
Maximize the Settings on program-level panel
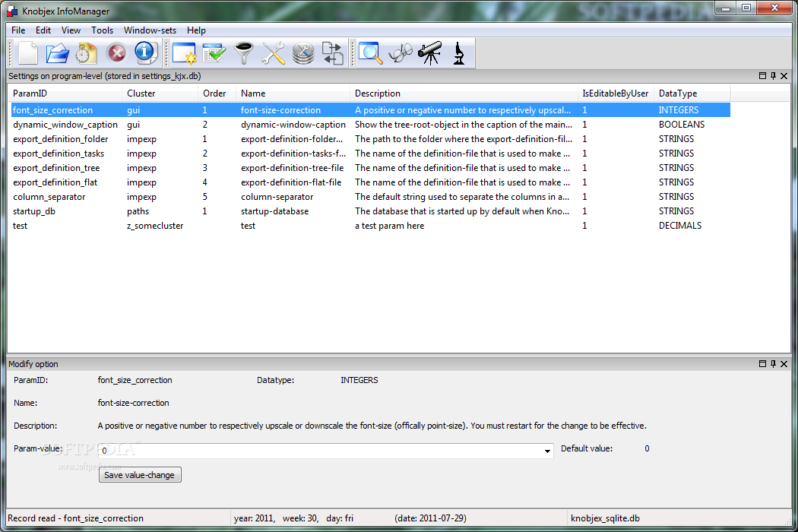pyautogui.click(x=762, y=76)
